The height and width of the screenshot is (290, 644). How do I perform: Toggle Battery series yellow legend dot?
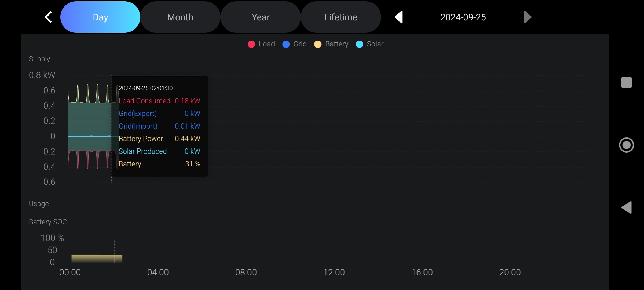318,44
